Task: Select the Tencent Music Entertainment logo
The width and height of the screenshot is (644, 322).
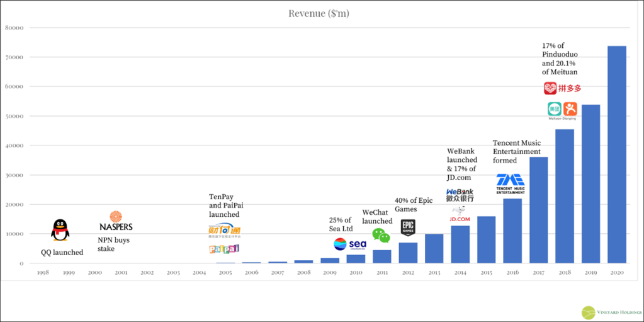Action: tap(511, 183)
